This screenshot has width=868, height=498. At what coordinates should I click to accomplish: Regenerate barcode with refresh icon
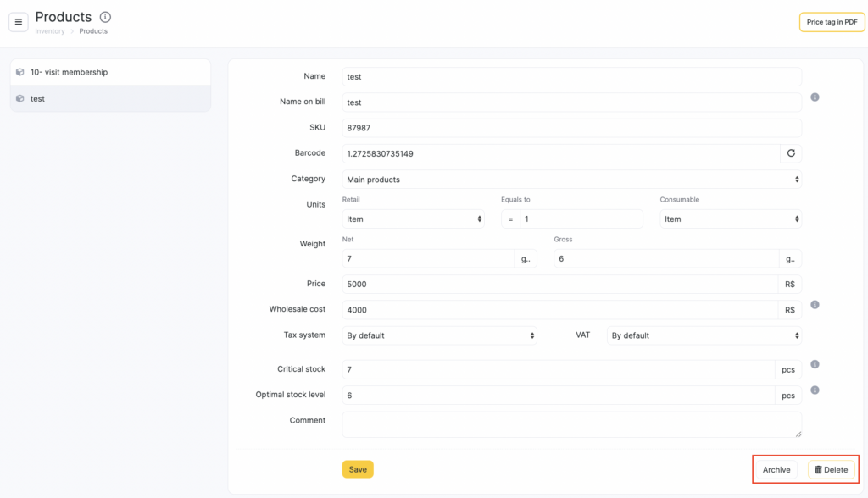[791, 153]
